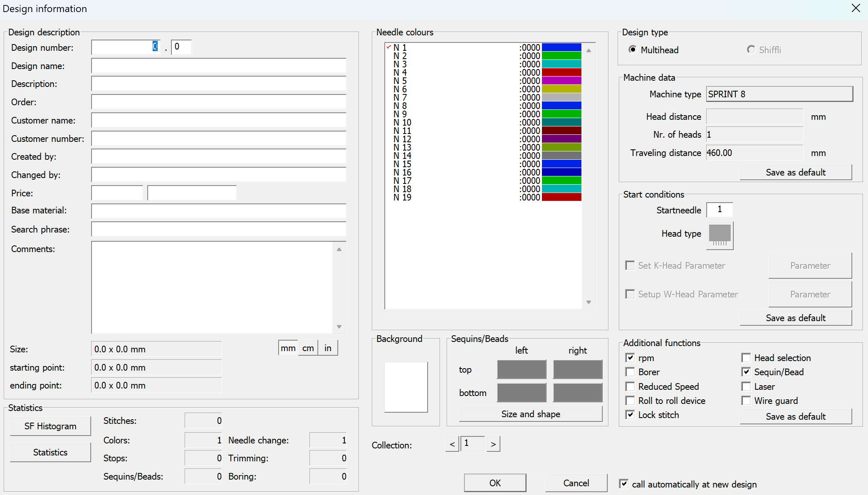The width and height of the screenshot is (868, 495).
Task: Open the Machine type SPRINT 8 selector
Action: (x=779, y=94)
